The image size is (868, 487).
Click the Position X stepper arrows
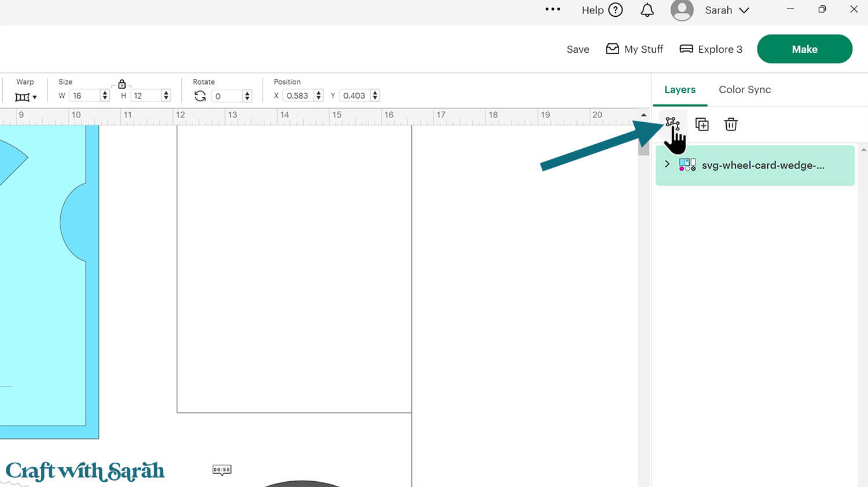tap(318, 96)
